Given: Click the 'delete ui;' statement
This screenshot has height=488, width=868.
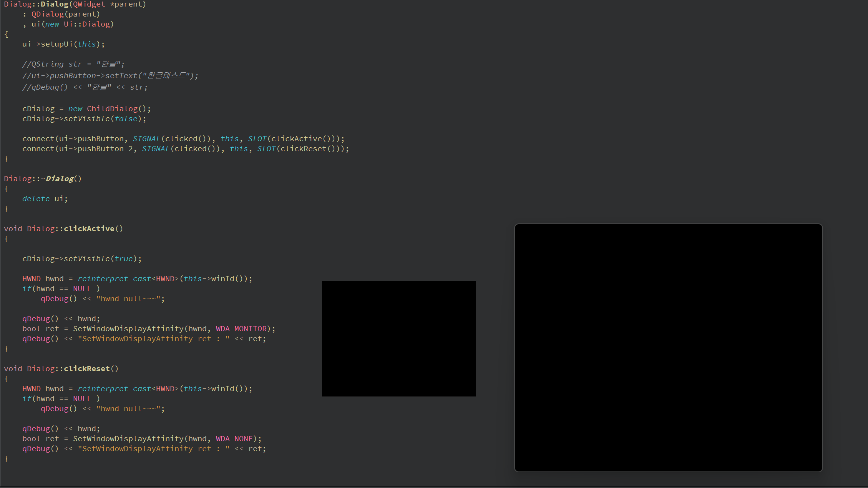Looking at the screenshot, I should tap(45, 199).
